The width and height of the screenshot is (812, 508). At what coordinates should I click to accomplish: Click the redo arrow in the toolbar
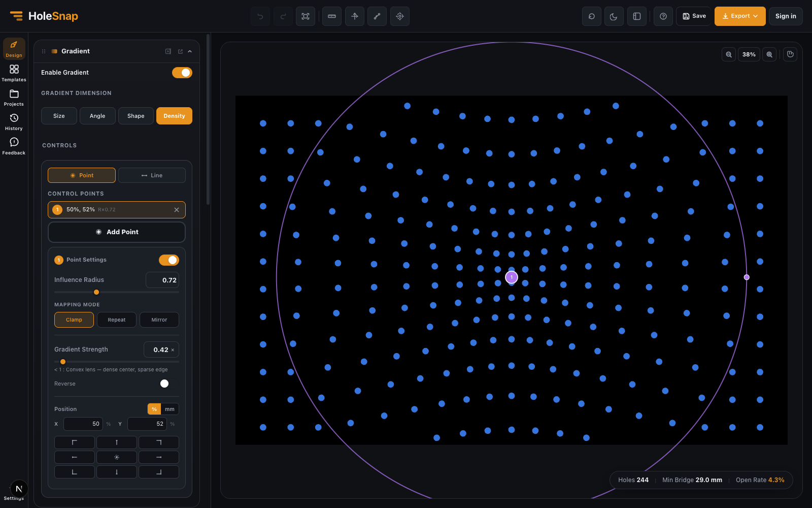point(283,16)
